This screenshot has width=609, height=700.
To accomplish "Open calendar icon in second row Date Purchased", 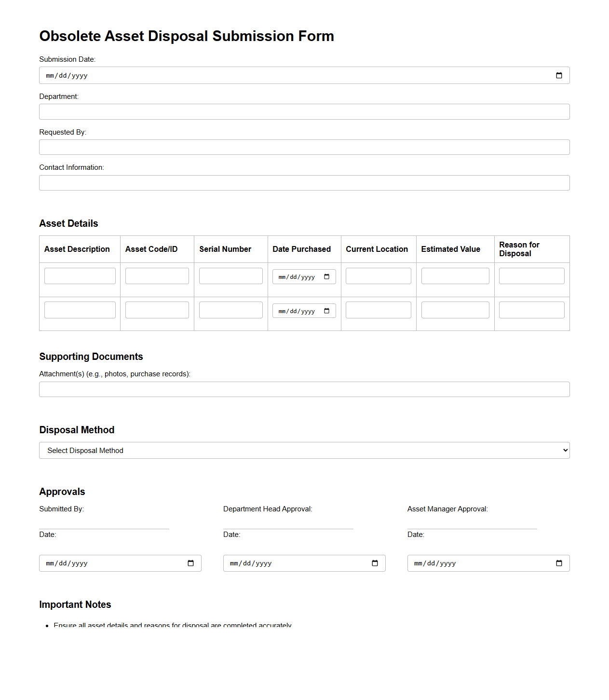I will tap(326, 311).
